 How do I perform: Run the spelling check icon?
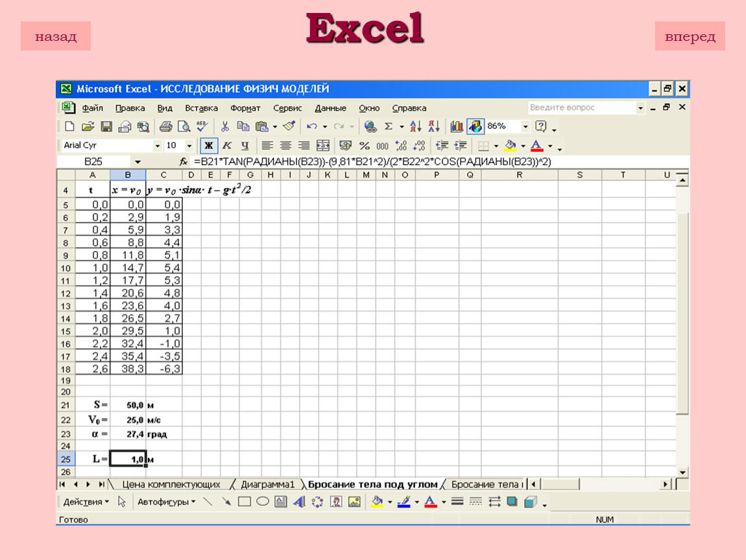point(202,126)
